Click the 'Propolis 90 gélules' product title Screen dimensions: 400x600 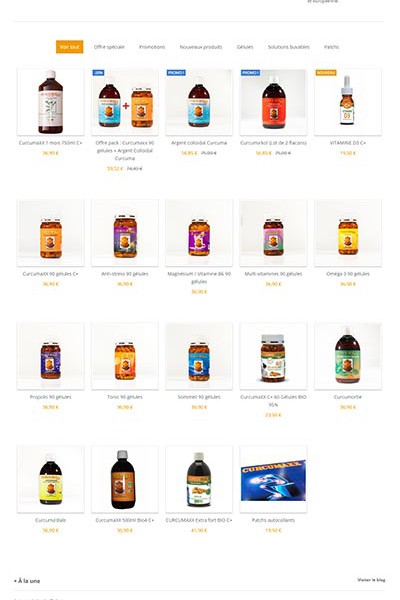tap(51, 397)
